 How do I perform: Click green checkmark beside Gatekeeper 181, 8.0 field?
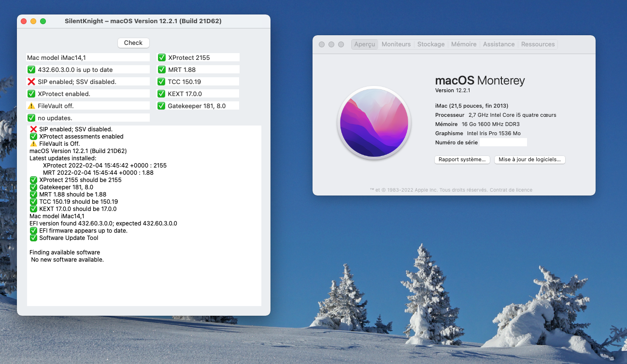coord(162,106)
